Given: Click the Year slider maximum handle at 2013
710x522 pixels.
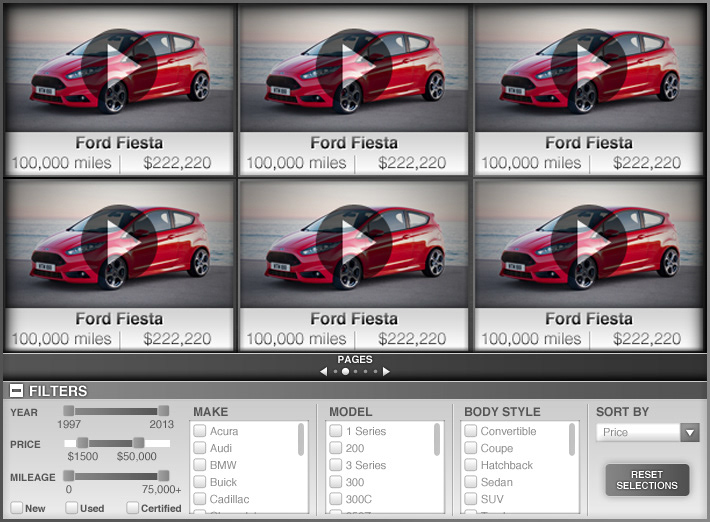Looking at the screenshot, I should (163, 411).
